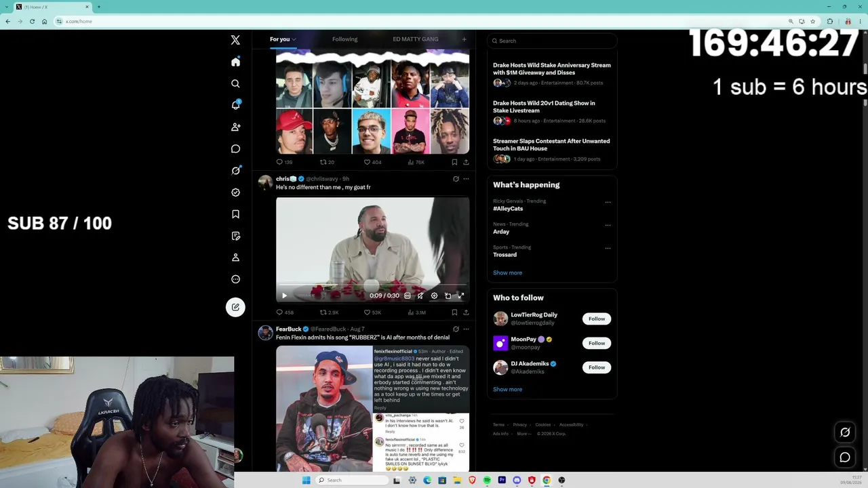
Task: Share the chris post
Action: click(x=466, y=312)
